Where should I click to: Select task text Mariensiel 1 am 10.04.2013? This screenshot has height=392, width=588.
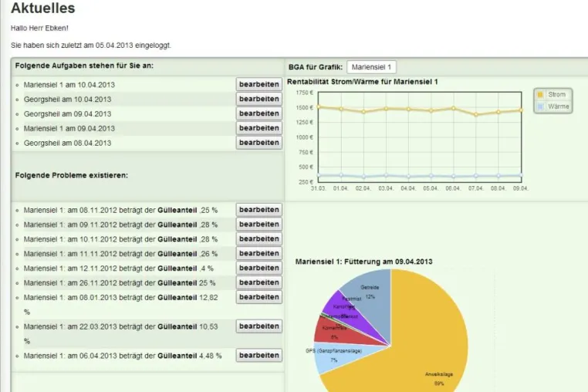coord(69,85)
